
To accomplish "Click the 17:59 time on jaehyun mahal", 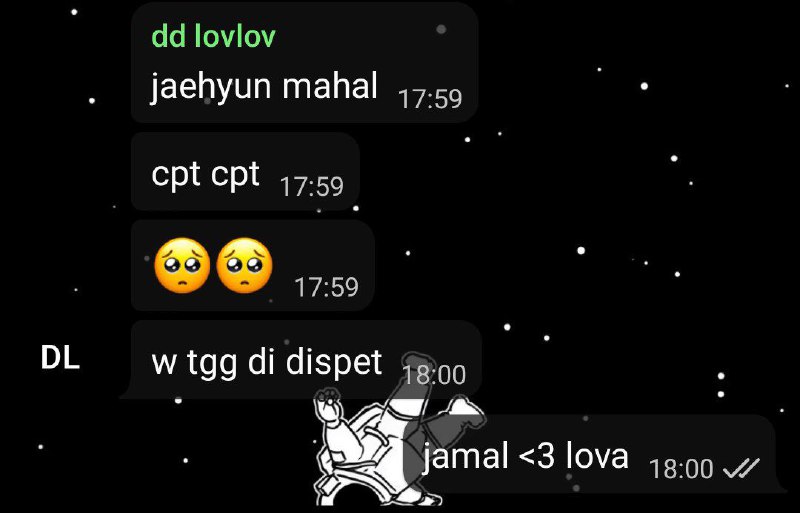I will tap(430, 99).
